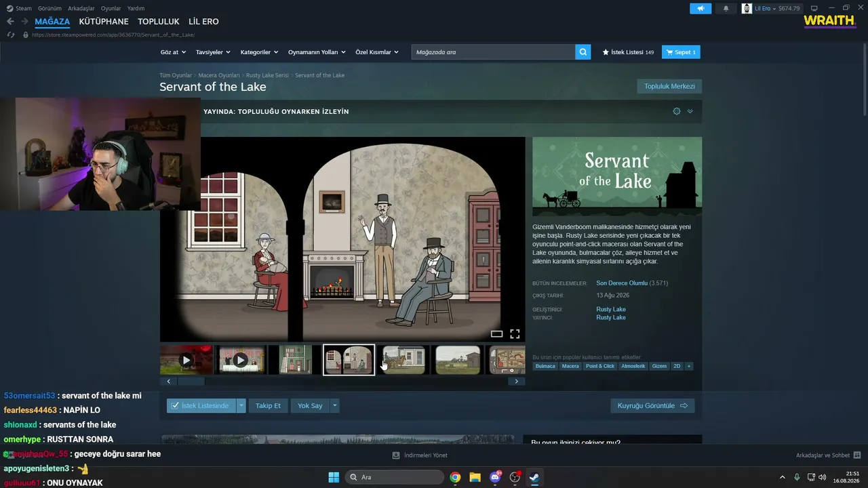
Task: Click the store search magnifier button
Action: coord(583,52)
